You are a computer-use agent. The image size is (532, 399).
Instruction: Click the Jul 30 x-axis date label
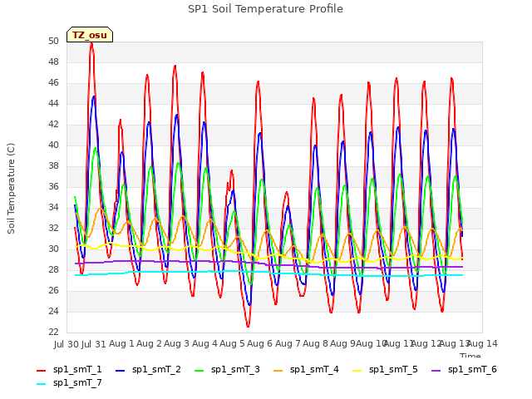(x=66, y=344)
